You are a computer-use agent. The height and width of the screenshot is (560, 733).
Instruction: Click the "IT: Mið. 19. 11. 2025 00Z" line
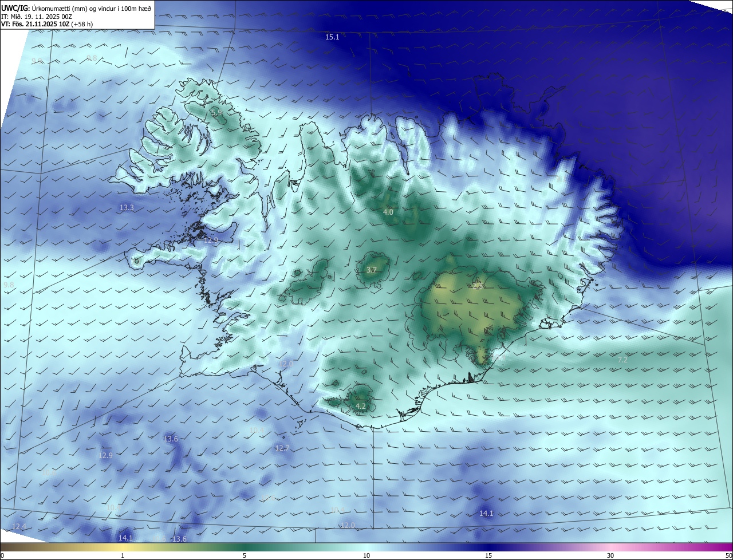pos(36,17)
